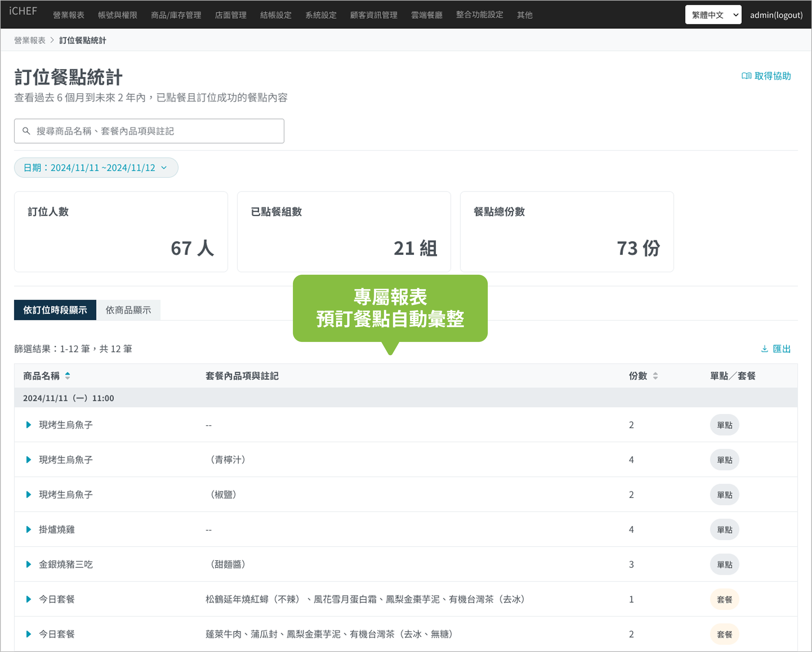
Task: Open the date range filter dropdown
Action: 96,167
